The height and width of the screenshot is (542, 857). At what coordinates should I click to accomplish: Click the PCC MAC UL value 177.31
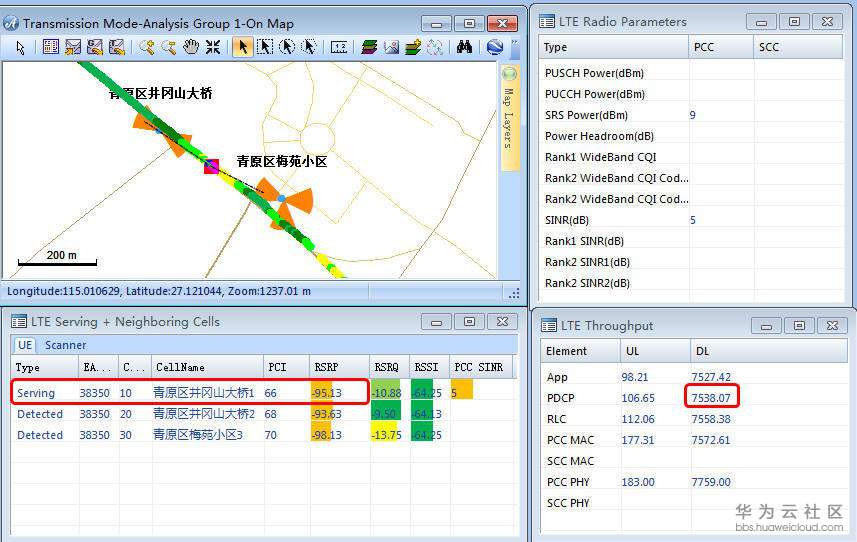click(638, 440)
